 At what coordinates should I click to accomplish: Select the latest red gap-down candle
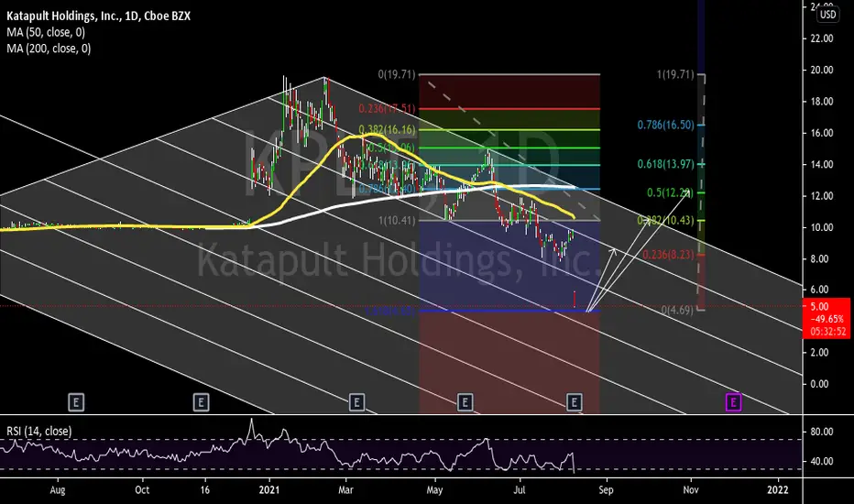point(575,299)
